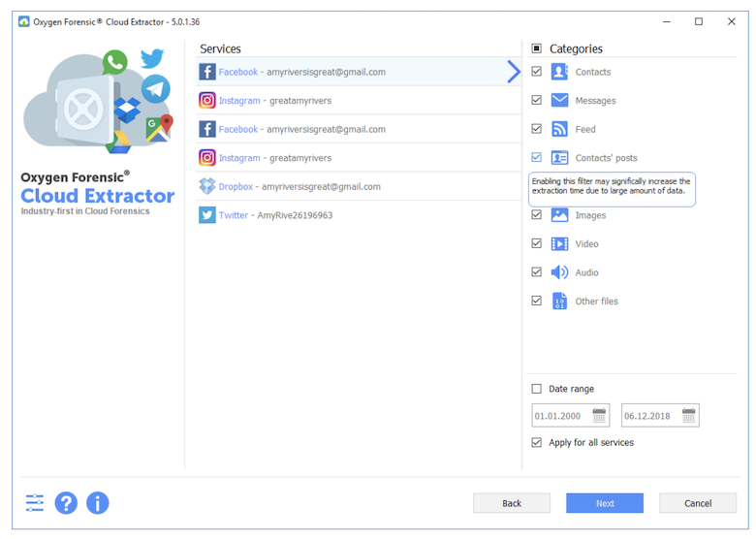Screen dimensions: 756x539
Task: Uncheck the Audio checkbox
Action: tap(536, 271)
